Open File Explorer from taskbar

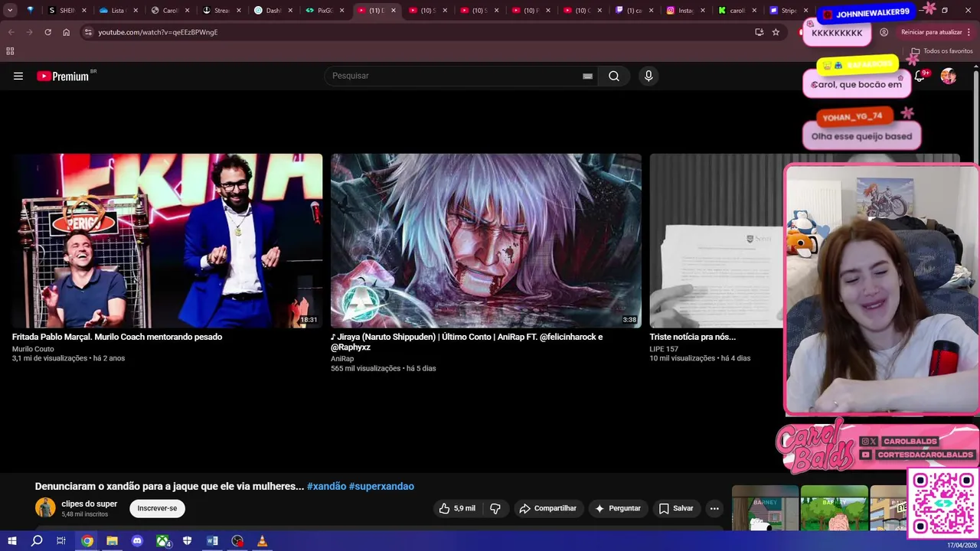click(x=112, y=541)
